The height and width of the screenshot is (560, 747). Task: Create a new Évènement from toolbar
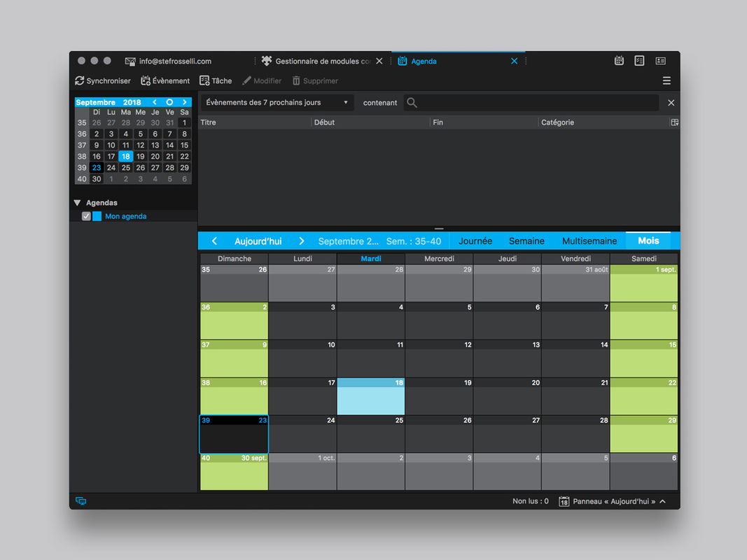click(x=165, y=80)
